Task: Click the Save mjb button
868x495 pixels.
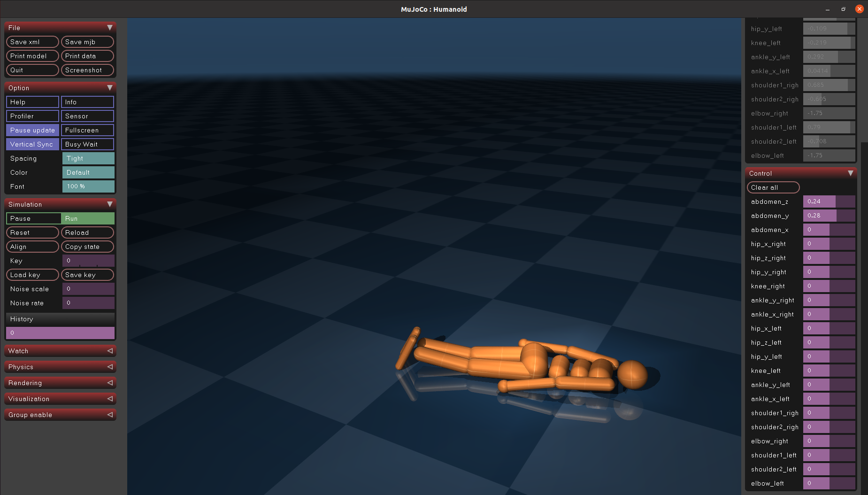Action: [88, 42]
